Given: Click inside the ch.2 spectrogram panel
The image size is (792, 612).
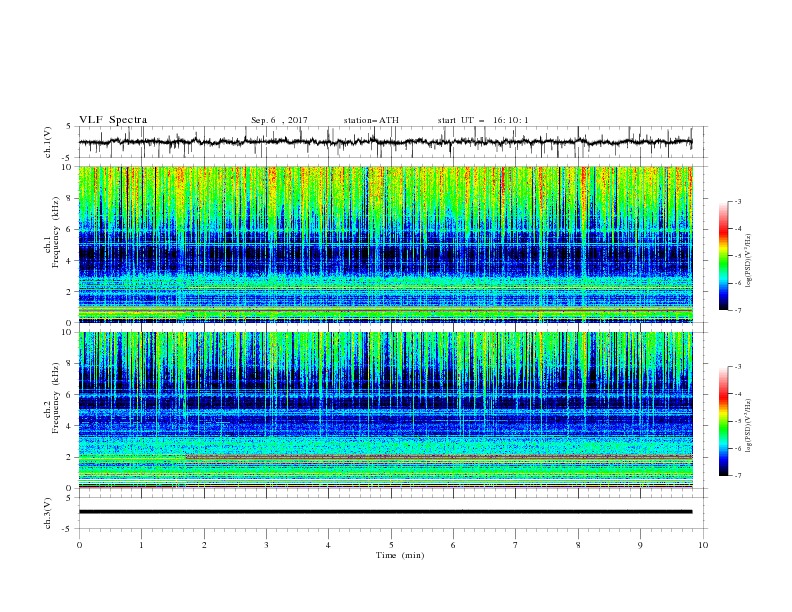Looking at the screenshot, I should click(385, 410).
